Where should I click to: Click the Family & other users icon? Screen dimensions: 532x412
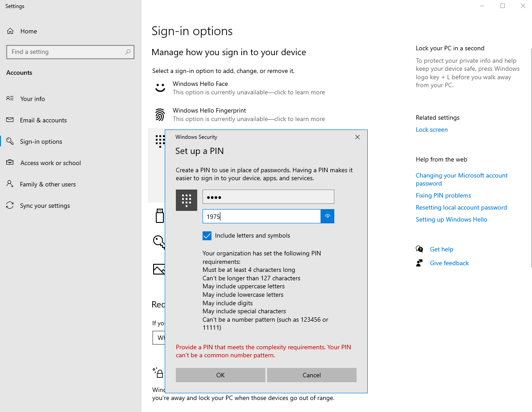(10, 184)
